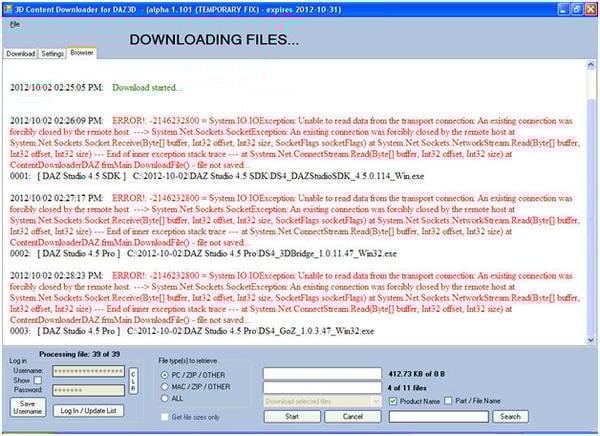Click Log In / Update List button

click(88, 411)
